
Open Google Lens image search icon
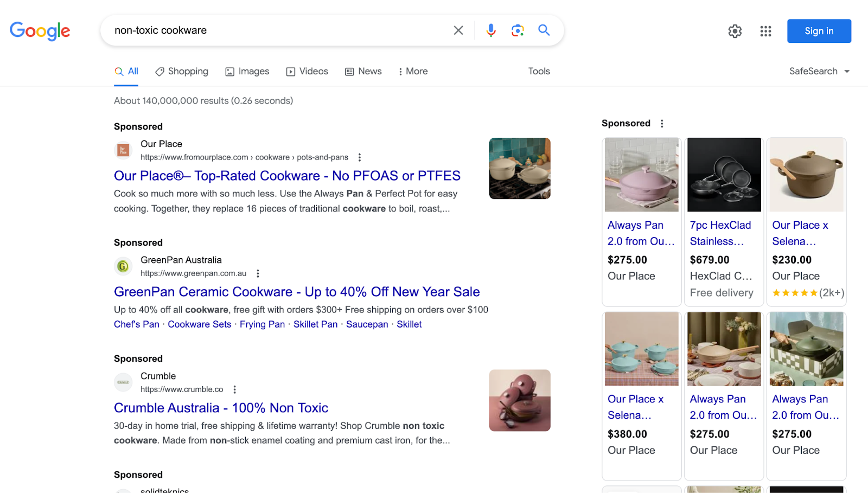[x=518, y=30]
